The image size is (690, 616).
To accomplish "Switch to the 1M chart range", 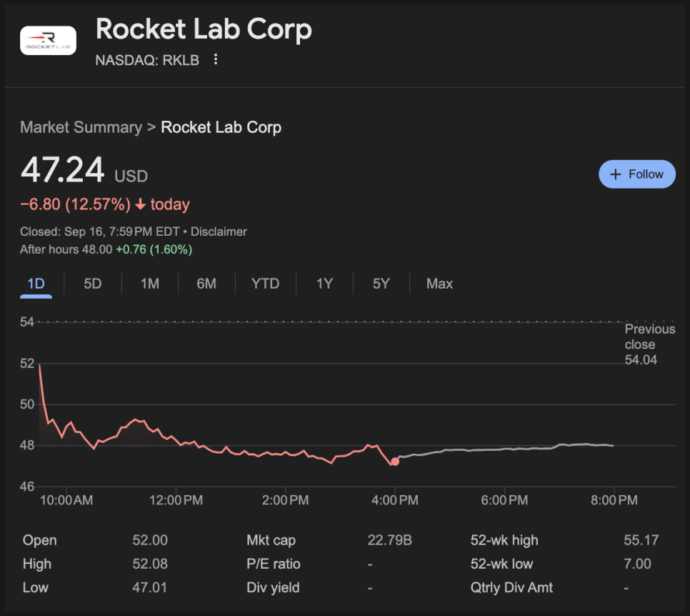I will coord(149,284).
